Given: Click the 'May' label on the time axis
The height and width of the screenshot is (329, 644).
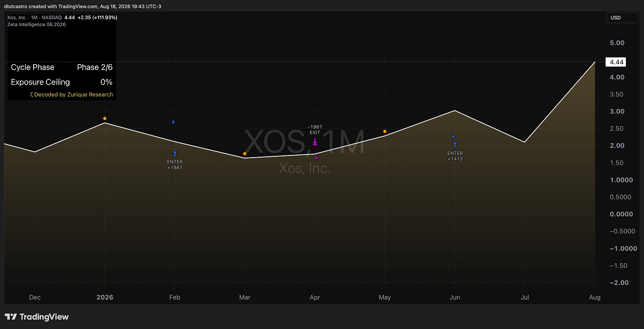Looking at the screenshot, I should coord(385,298).
